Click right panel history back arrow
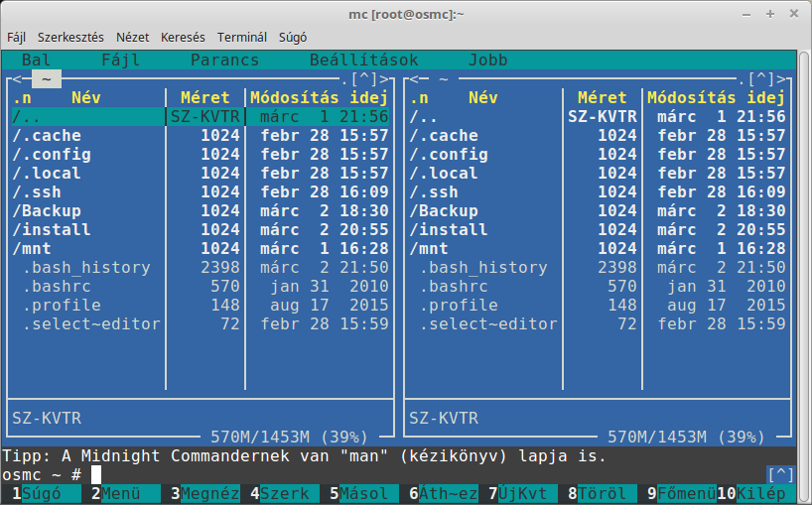Viewport: 812px width, 505px height. 414,79
